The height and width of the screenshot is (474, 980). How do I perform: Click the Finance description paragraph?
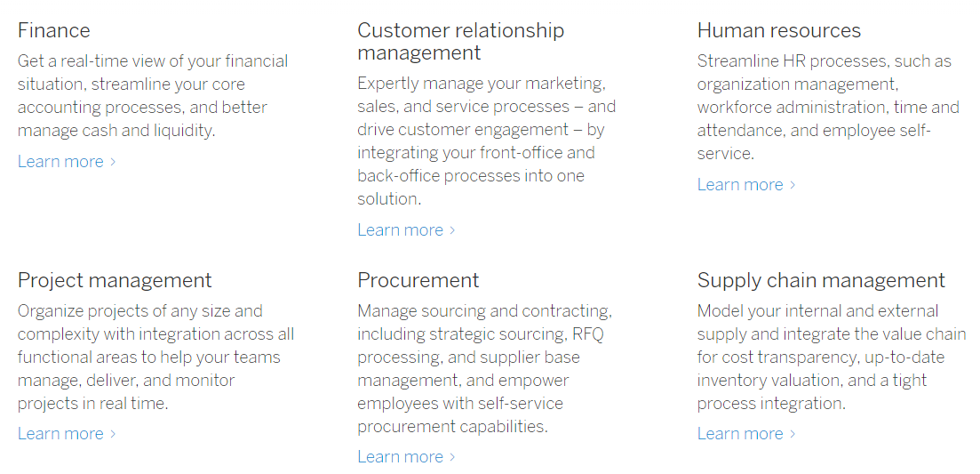[x=153, y=96]
